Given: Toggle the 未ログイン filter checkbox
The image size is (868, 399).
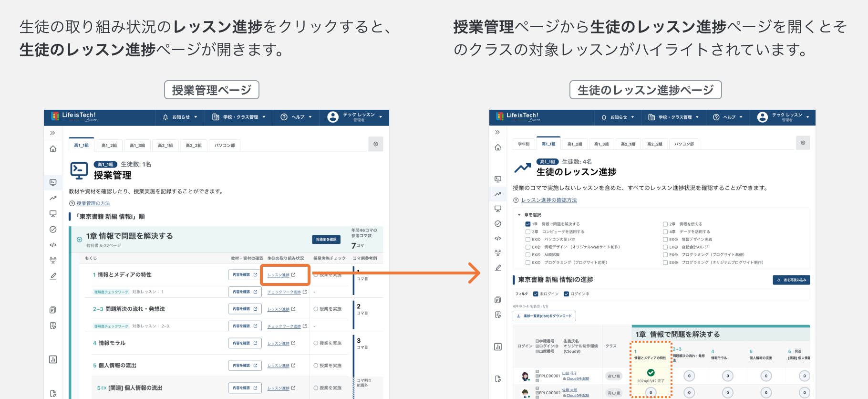Looking at the screenshot, I should click(x=536, y=294).
